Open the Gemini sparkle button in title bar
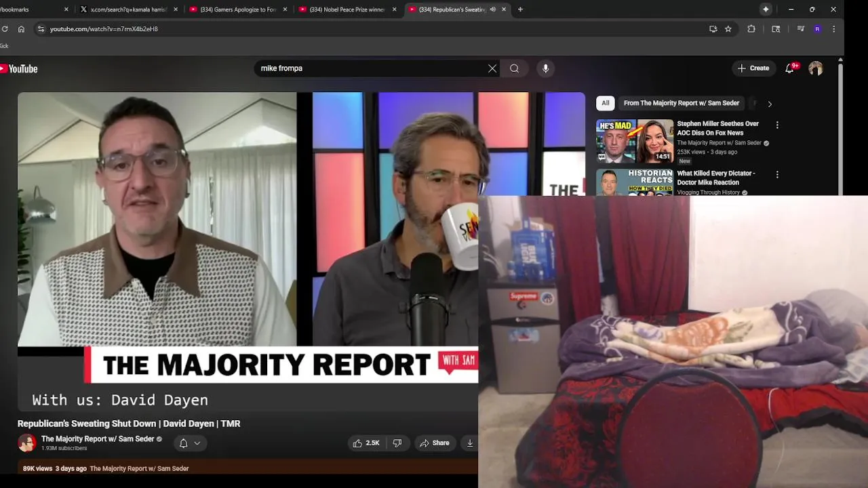 click(x=766, y=9)
